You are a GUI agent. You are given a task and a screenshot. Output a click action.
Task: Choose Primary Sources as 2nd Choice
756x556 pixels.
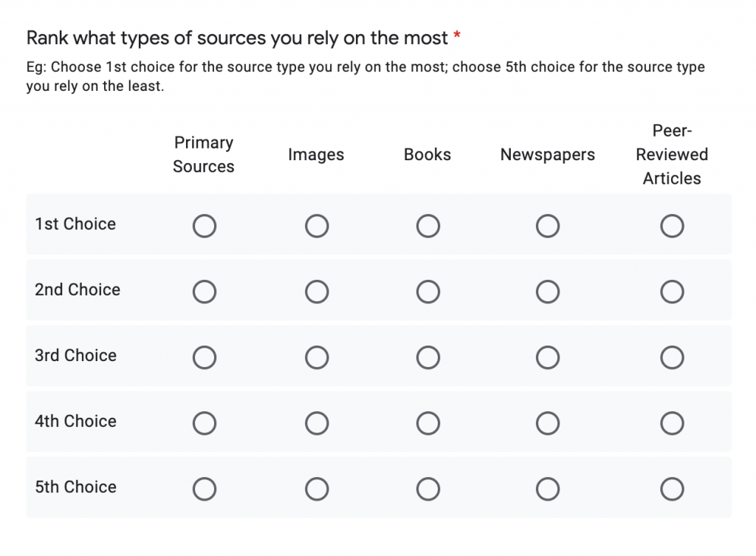[205, 292]
